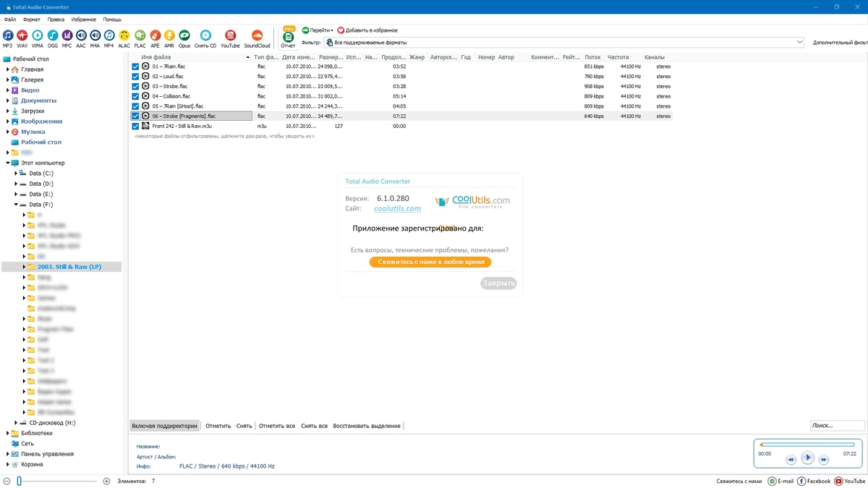Open the YouTube download tool
The image size is (868, 488).
pos(230,38)
